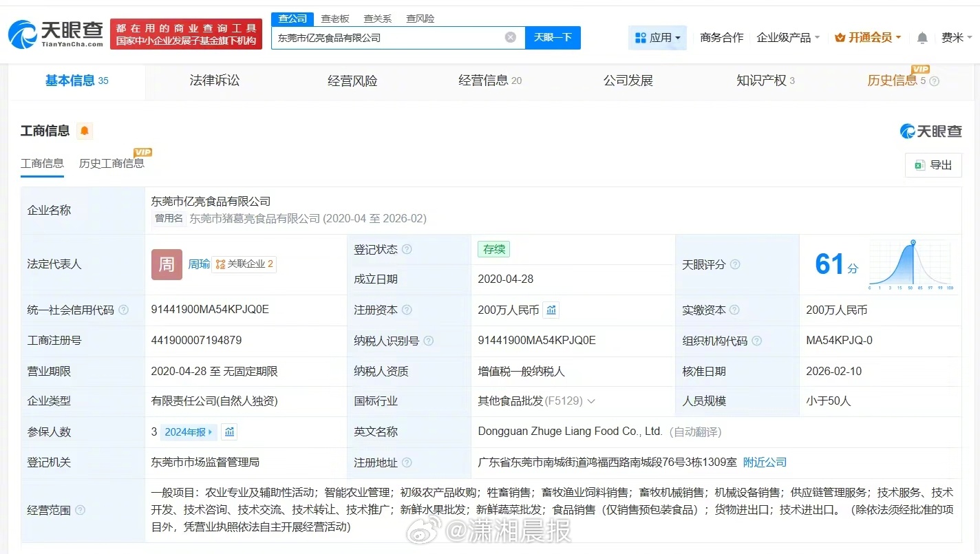Click help icon next to 天眼评分
Image resolution: width=980 pixels, height=554 pixels.
pyautogui.click(x=735, y=265)
